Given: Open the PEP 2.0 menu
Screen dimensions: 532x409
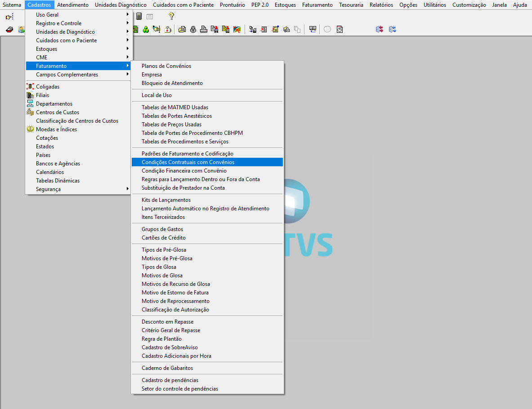Looking at the screenshot, I should tap(260, 5).
